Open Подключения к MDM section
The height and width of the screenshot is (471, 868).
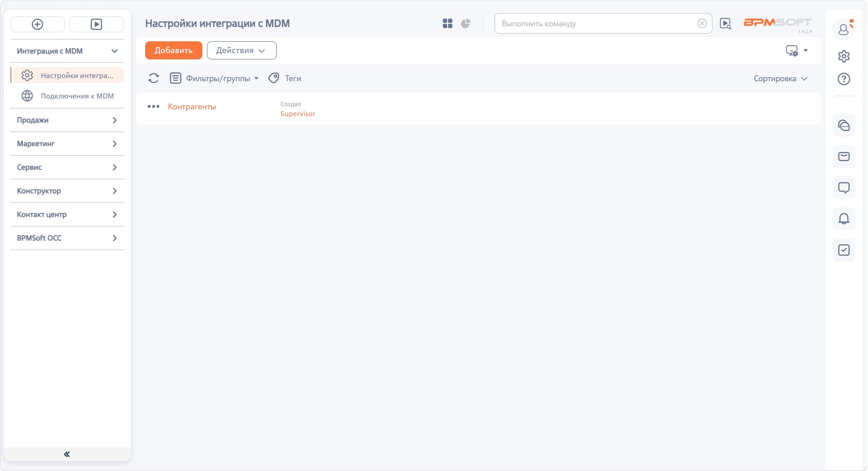(68, 96)
